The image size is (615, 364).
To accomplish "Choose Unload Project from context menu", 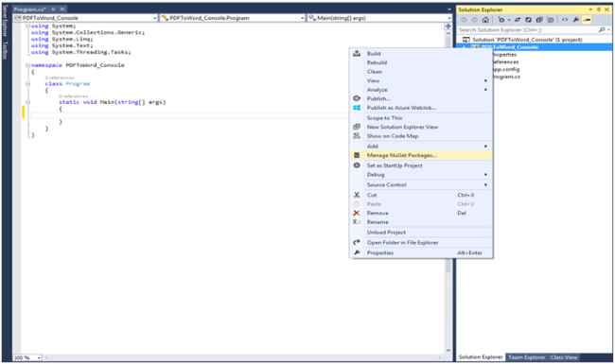I will click(x=421, y=233).
